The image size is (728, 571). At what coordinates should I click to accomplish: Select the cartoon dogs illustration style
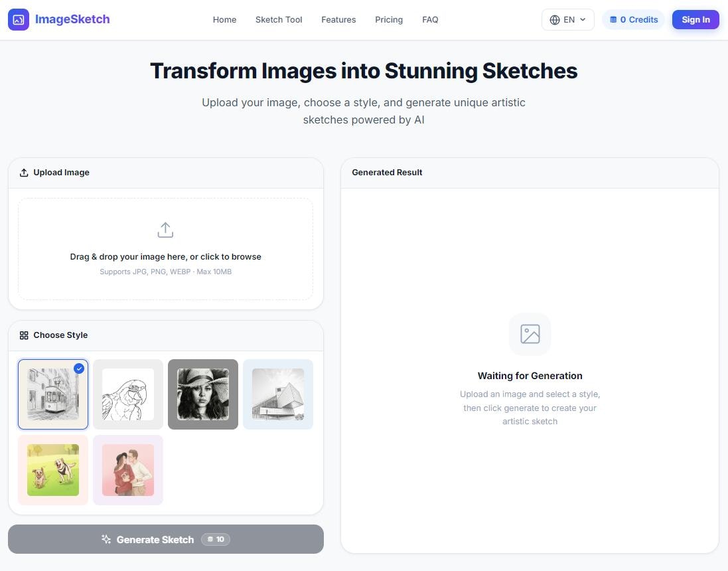52,469
